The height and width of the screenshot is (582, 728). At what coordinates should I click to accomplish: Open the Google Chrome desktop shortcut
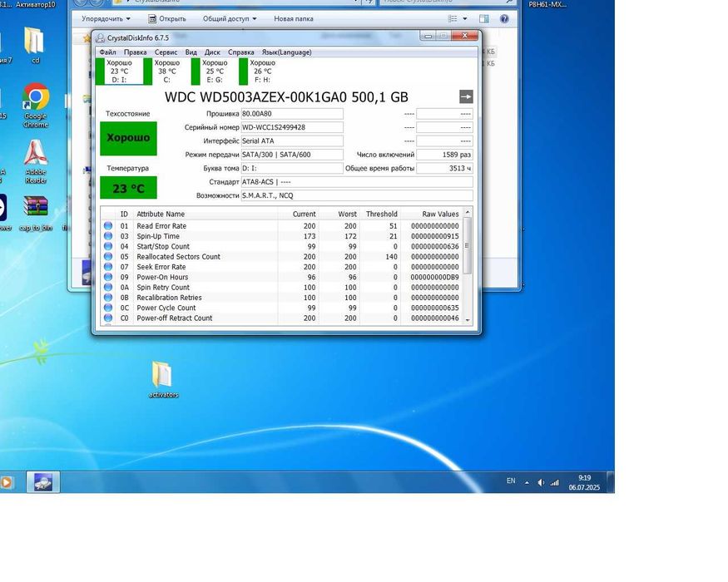pos(36,106)
